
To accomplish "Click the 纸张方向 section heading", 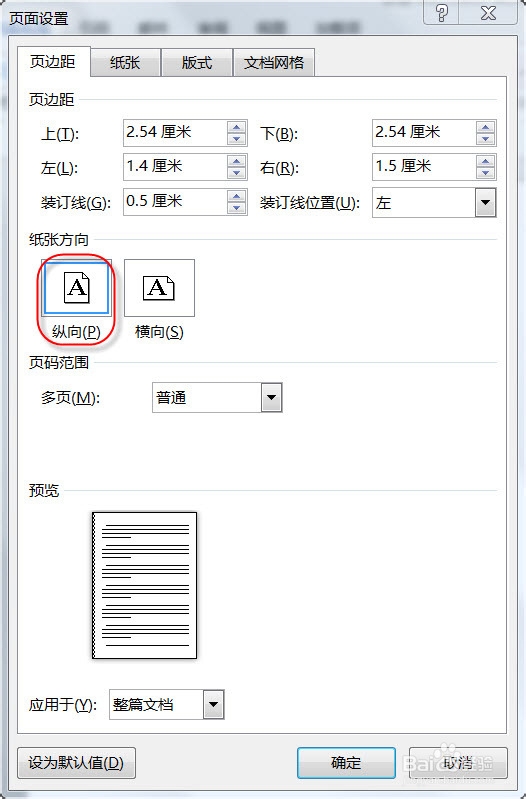I will (59, 239).
